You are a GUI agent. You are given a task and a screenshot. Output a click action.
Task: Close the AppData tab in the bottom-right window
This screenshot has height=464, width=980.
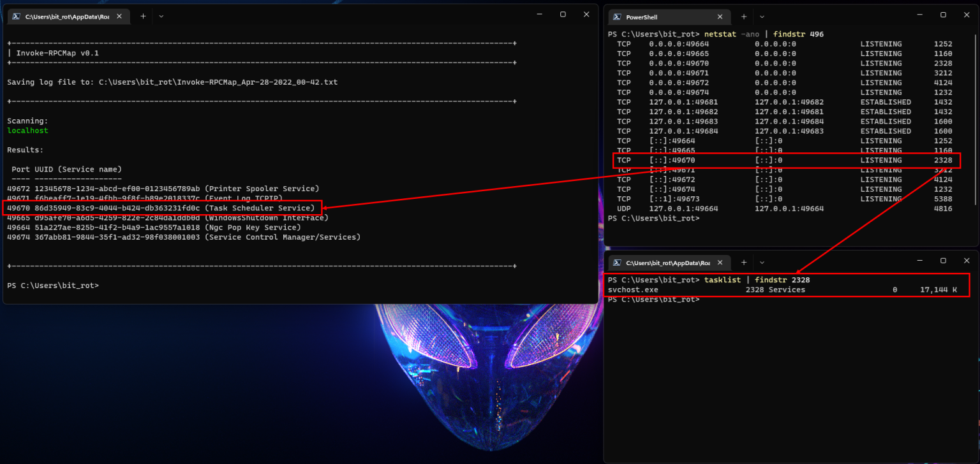click(x=720, y=261)
